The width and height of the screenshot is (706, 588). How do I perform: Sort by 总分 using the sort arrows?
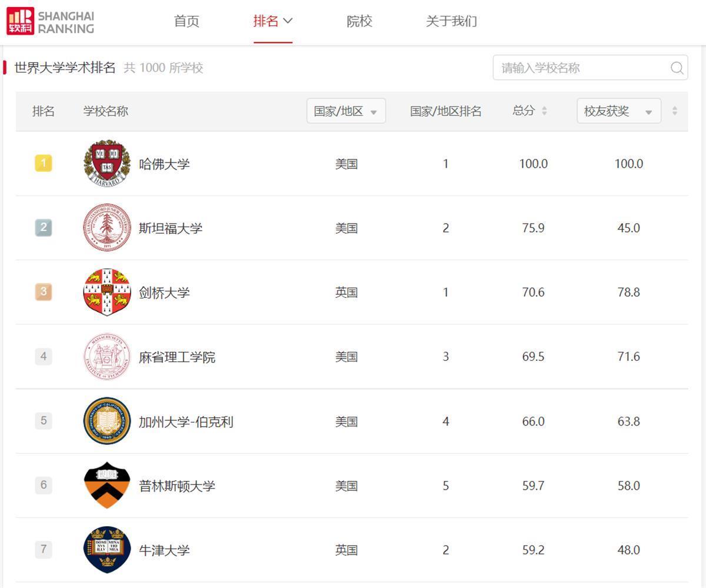click(x=544, y=111)
